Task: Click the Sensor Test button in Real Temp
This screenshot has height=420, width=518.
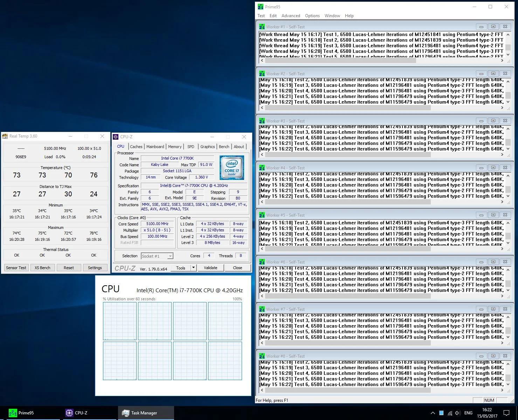Action: point(16,268)
